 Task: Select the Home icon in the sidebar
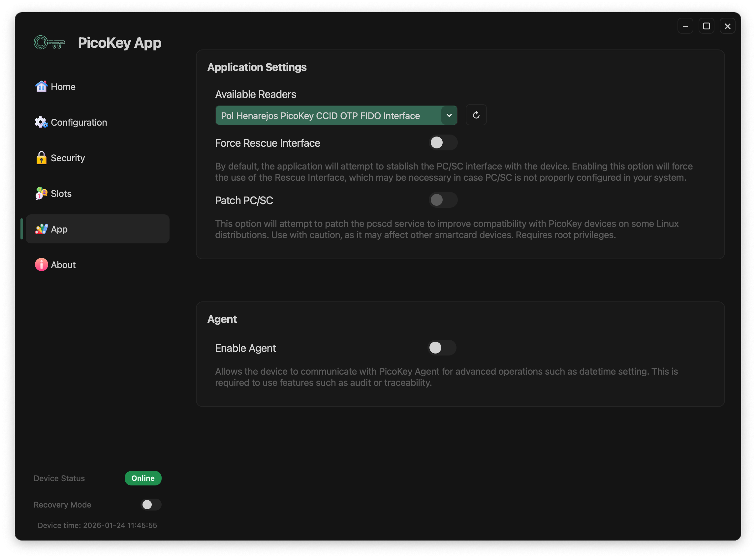pyautogui.click(x=41, y=86)
